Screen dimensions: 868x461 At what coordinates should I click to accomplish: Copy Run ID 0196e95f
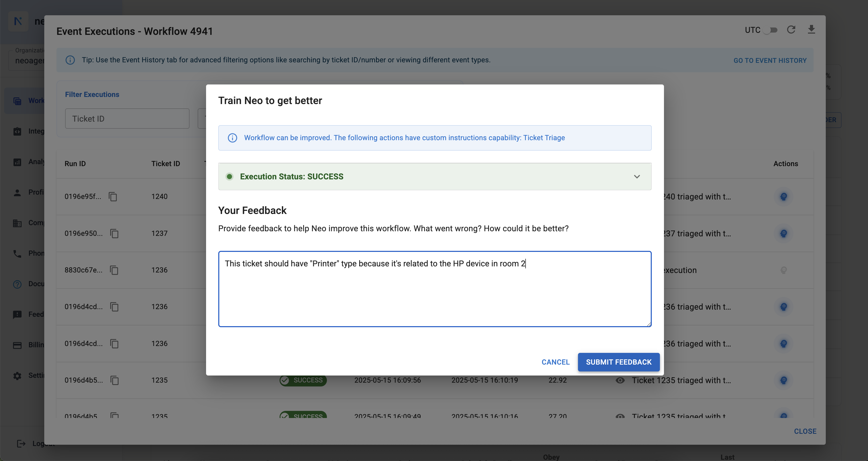113,196
